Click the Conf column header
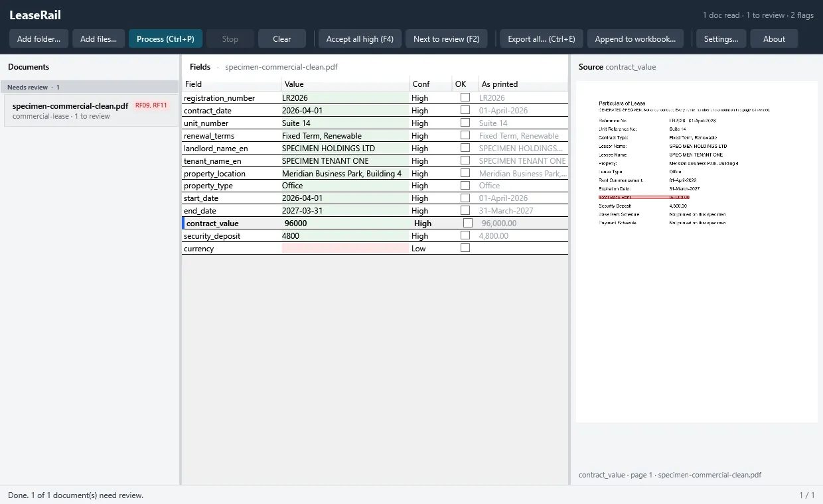 point(431,84)
